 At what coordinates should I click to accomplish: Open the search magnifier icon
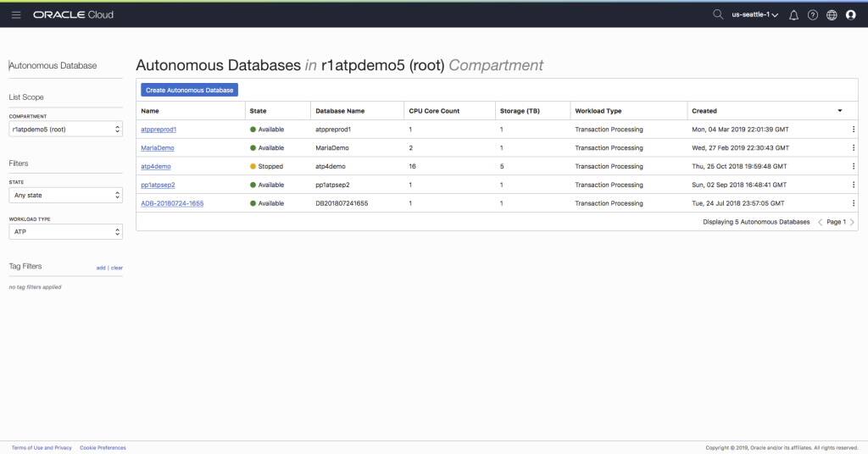tap(717, 14)
